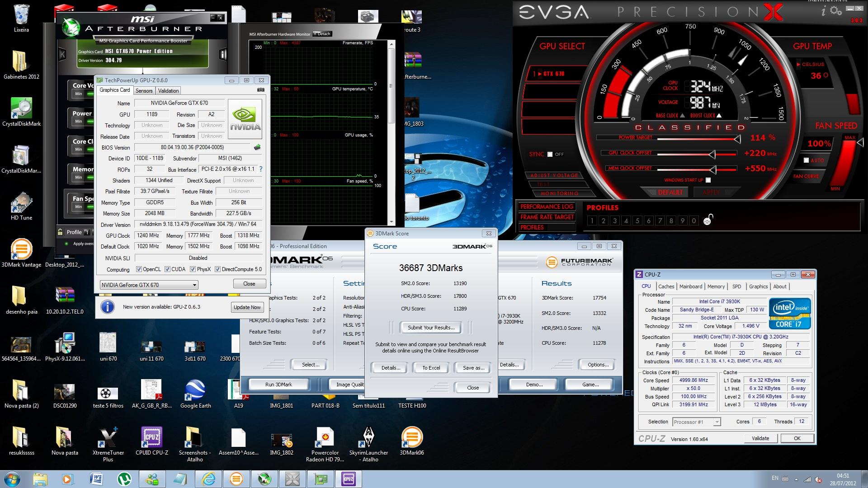Open the Processor #1 selection dropdown in CPU-Z
The height and width of the screenshot is (488, 868).
pos(696,422)
